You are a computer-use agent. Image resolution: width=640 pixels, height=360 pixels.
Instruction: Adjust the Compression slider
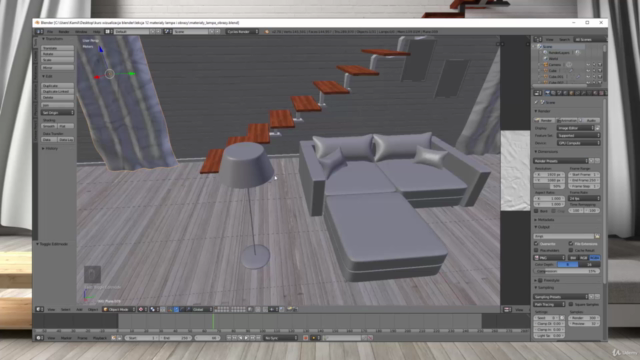[567, 271]
